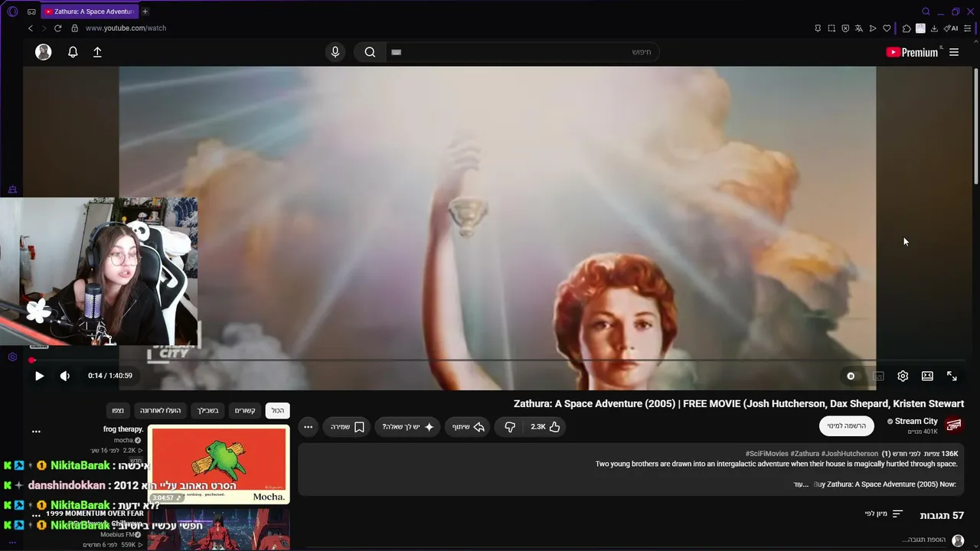Save the video with שמירה button
The image size is (980, 551).
pyautogui.click(x=348, y=427)
